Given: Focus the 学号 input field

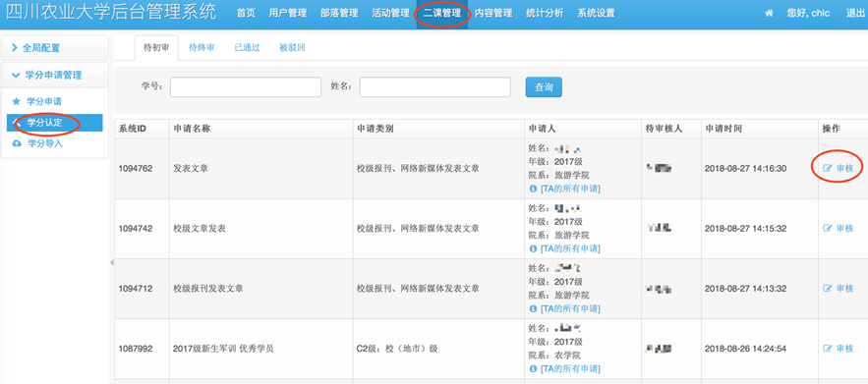Looking at the screenshot, I should tap(246, 86).
